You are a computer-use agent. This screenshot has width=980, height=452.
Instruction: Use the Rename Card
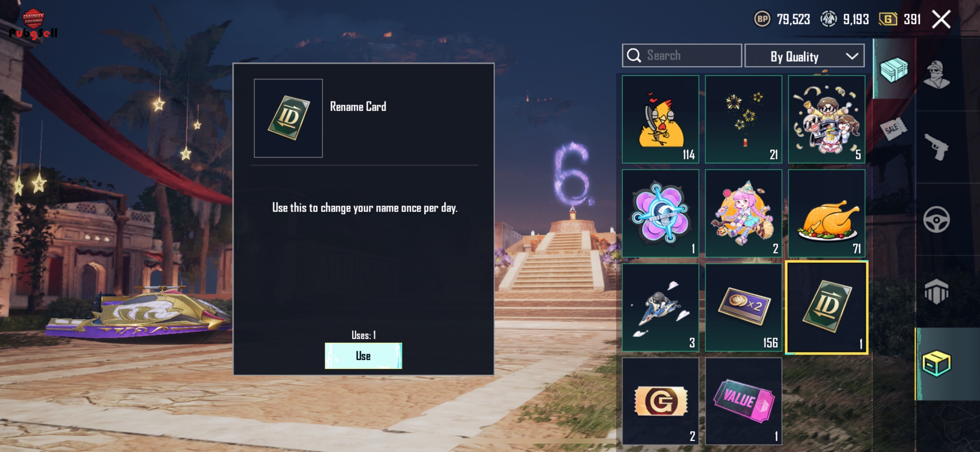[363, 356]
